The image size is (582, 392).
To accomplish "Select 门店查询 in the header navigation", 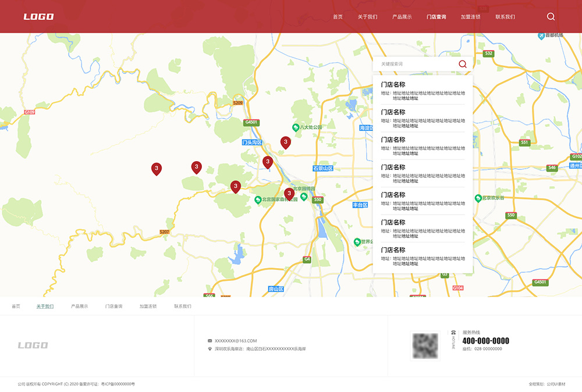I will pos(436,17).
